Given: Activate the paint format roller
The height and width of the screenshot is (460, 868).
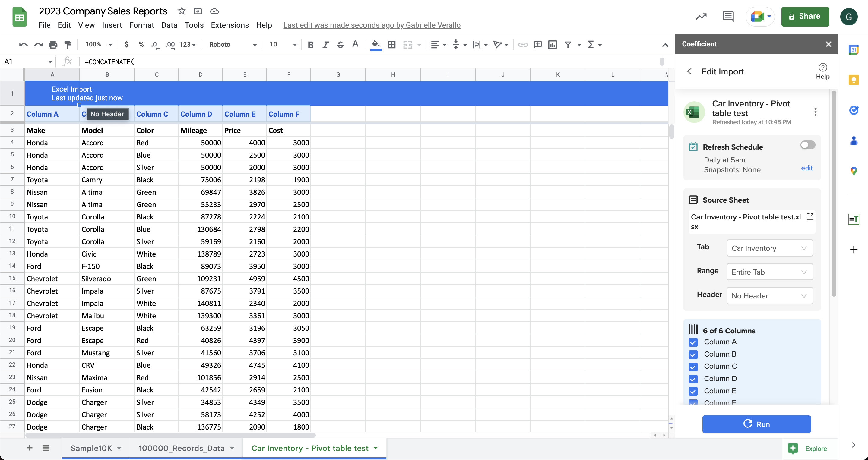Looking at the screenshot, I should tap(68, 44).
